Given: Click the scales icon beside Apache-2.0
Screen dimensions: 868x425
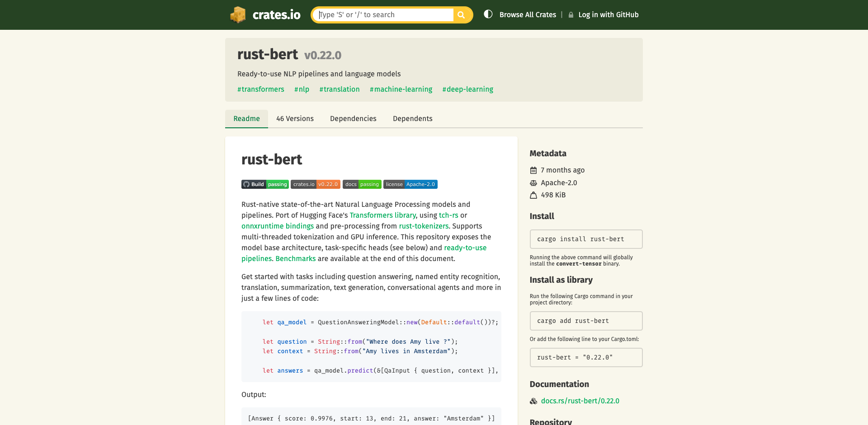Looking at the screenshot, I should (x=533, y=182).
